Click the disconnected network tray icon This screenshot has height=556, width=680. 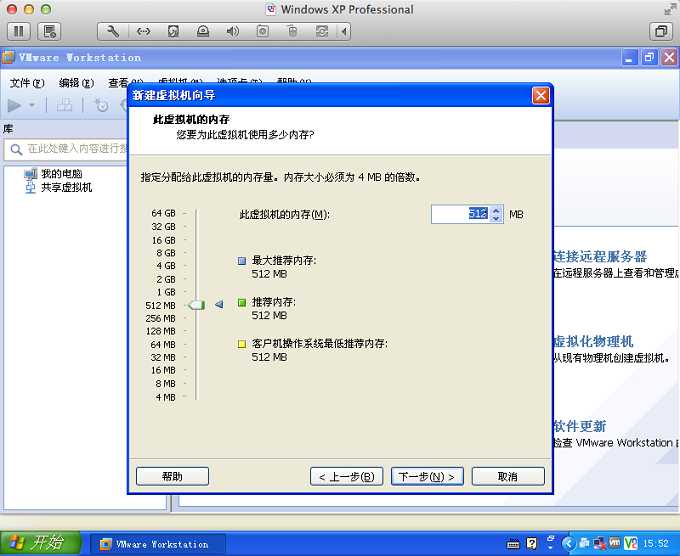[600, 543]
